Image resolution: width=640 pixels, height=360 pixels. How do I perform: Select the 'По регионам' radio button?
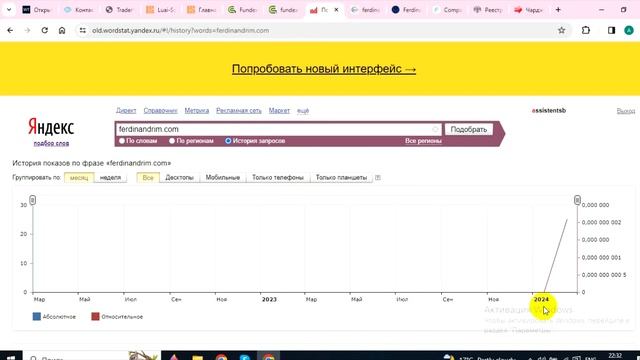(172, 141)
